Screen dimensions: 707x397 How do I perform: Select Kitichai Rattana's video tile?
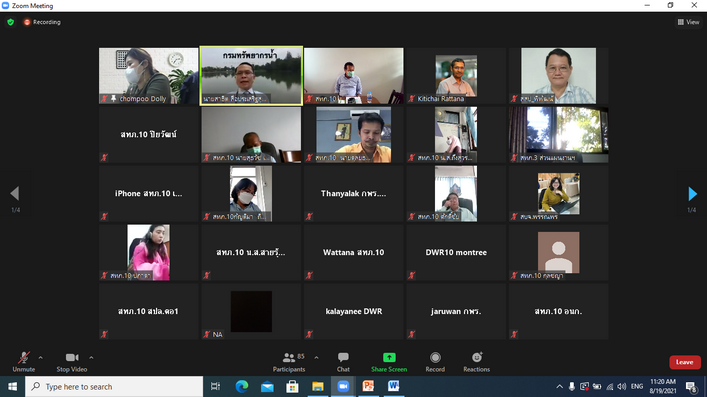coord(456,76)
